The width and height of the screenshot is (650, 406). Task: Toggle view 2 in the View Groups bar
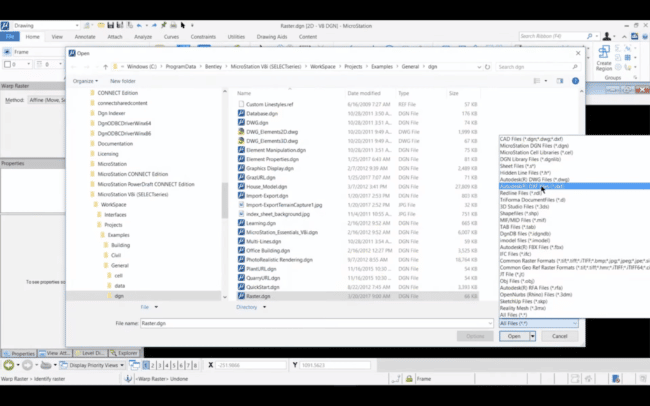point(153,365)
